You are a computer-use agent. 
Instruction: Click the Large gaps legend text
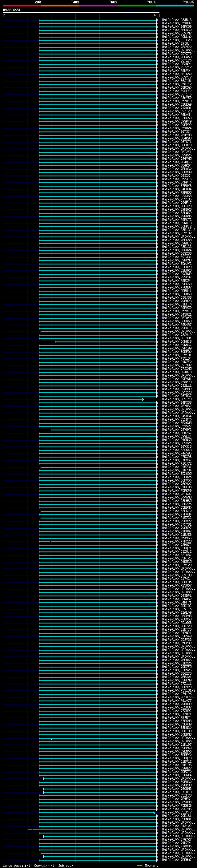pos(38,866)
